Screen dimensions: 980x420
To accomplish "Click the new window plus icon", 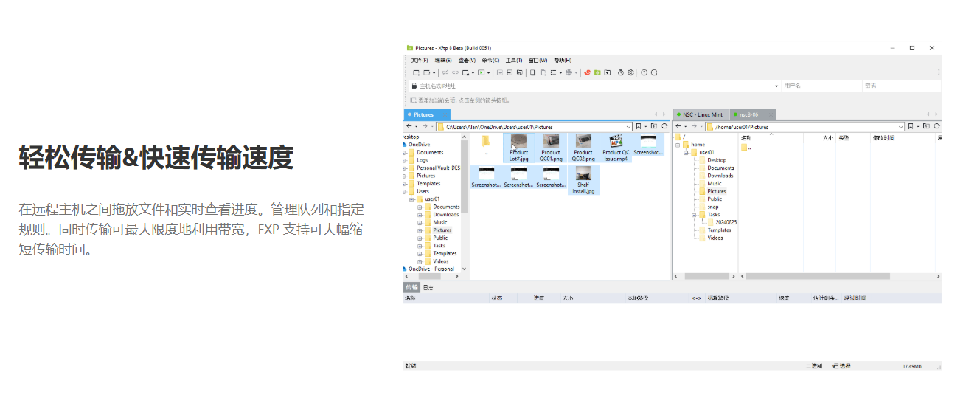I will click(x=608, y=72).
